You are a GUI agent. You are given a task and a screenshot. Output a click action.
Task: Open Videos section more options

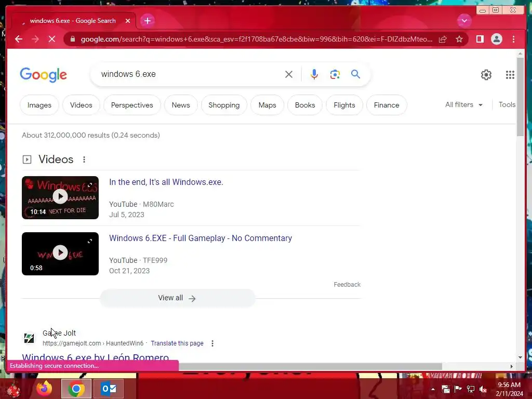click(84, 159)
